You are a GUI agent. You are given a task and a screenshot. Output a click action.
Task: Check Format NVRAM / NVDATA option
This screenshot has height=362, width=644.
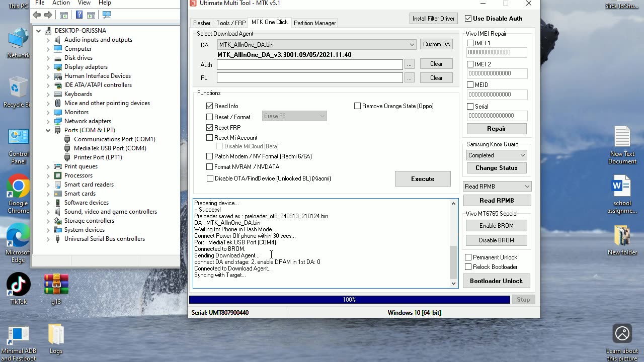(210, 167)
